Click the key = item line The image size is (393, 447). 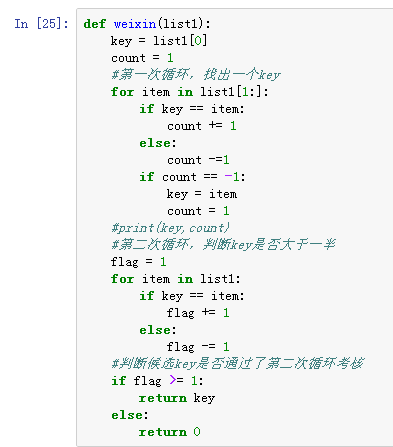pos(202,194)
